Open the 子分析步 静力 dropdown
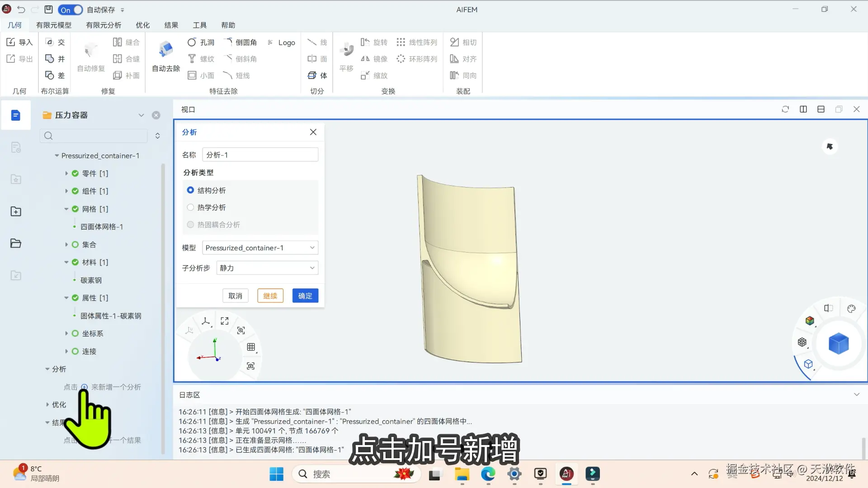This screenshot has width=868, height=488. pos(267,268)
